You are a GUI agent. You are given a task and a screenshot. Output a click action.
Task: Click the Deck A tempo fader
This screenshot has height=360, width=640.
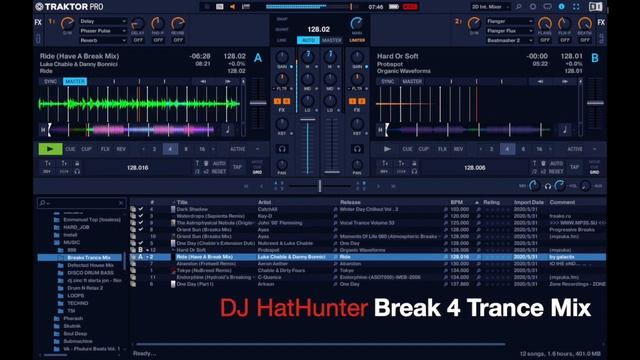pyautogui.click(x=258, y=103)
